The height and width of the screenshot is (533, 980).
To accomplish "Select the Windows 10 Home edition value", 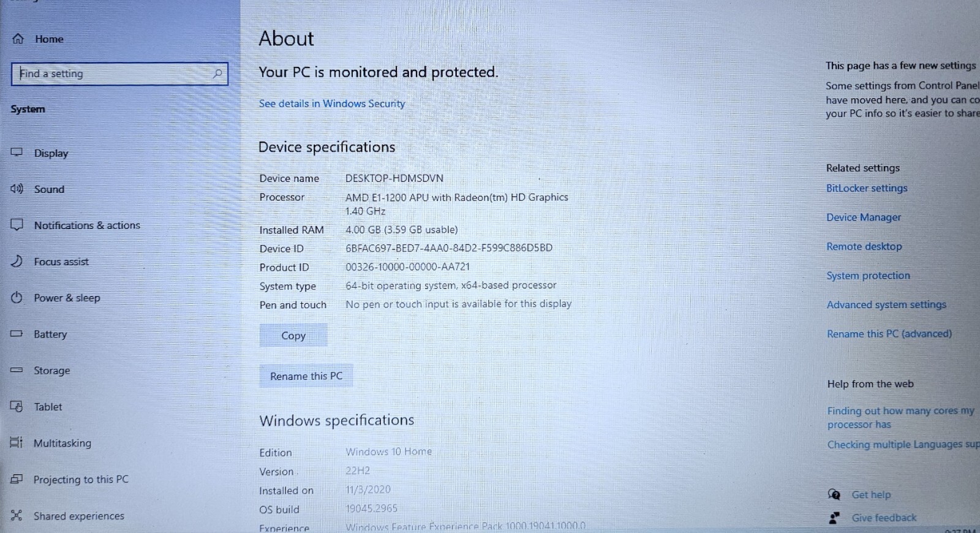I will [389, 452].
